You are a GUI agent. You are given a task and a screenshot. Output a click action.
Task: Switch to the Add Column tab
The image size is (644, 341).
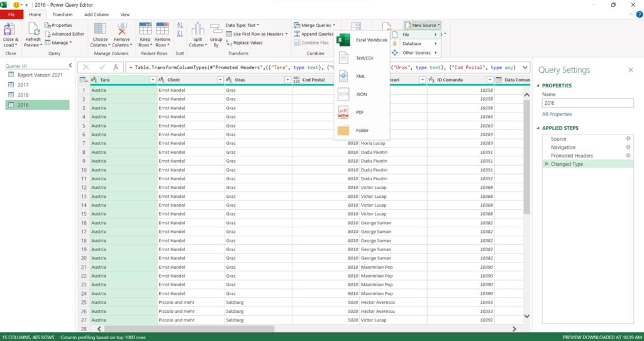[96, 14]
